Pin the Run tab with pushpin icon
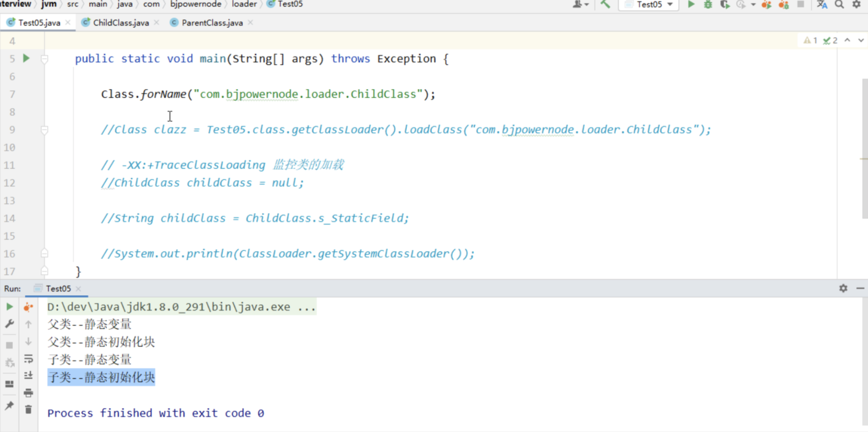The image size is (868, 432). click(x=9, y=406)
